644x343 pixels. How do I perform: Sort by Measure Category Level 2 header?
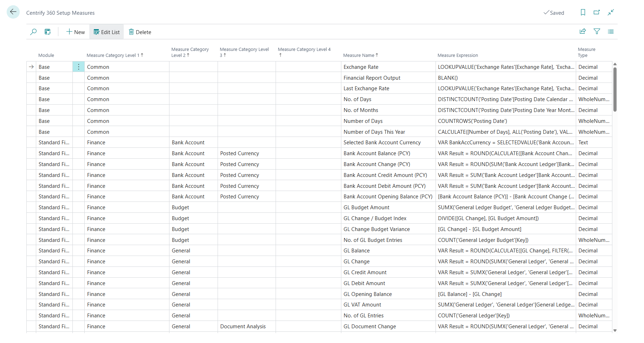pyautogui.click(x=190, y=52)
